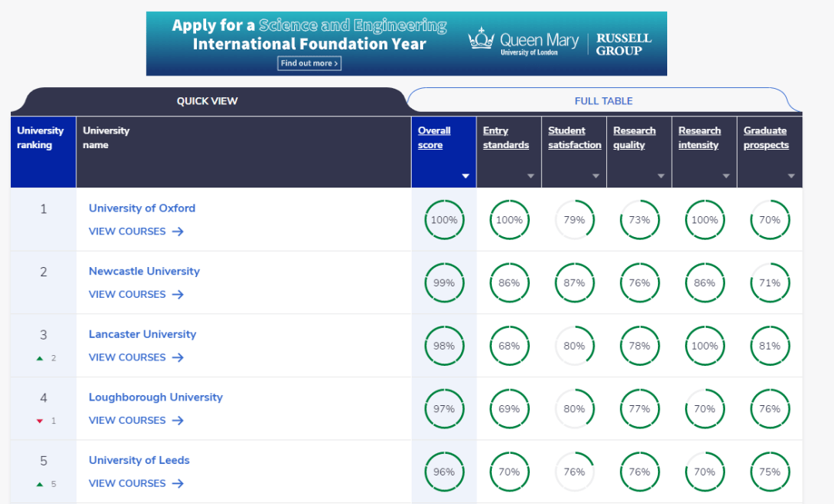Image resolution: width=834 pixels, height=504 pixels.
Task: Open the Loughborough University link
Action: point(156,397)
